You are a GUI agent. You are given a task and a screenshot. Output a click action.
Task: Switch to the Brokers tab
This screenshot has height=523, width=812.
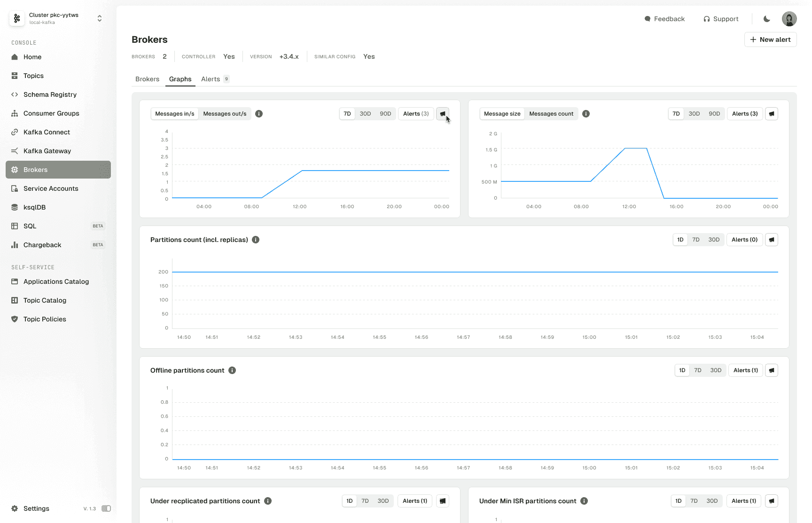pos(147,79)
